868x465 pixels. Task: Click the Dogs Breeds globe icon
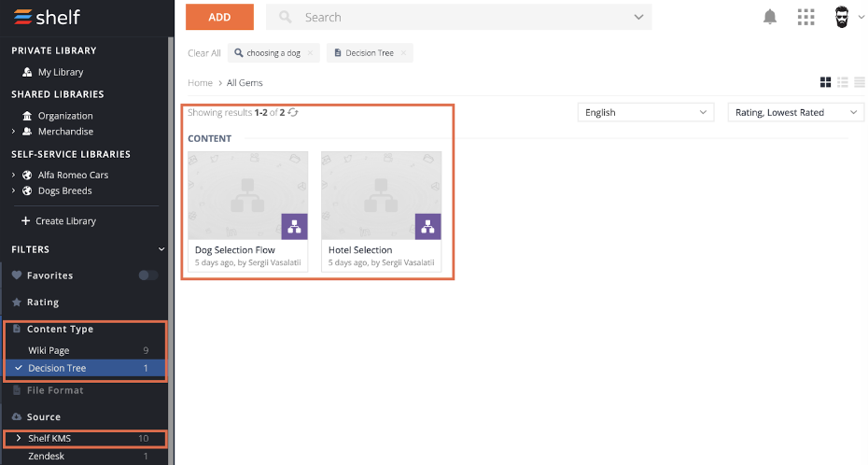click(26, 191)
